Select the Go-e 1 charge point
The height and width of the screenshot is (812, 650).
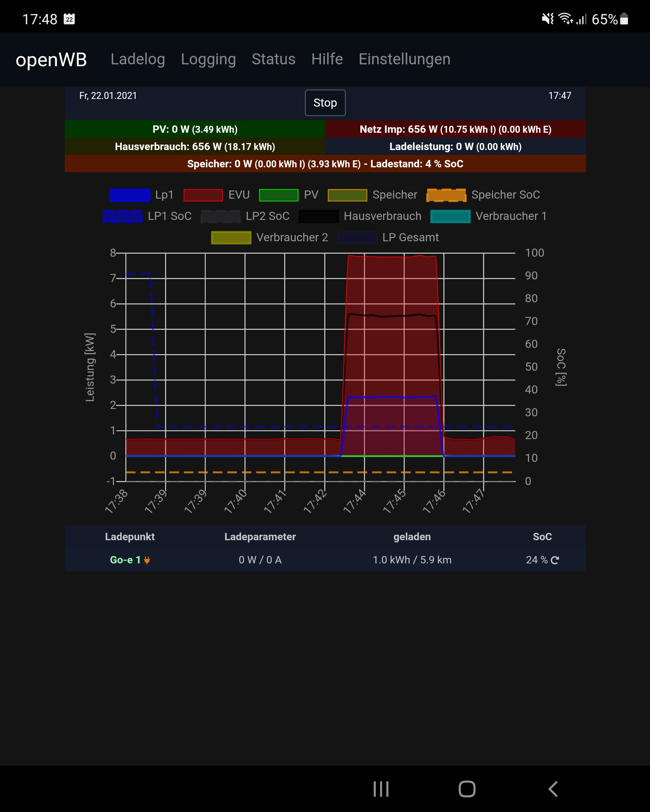(x=125, y=560)
